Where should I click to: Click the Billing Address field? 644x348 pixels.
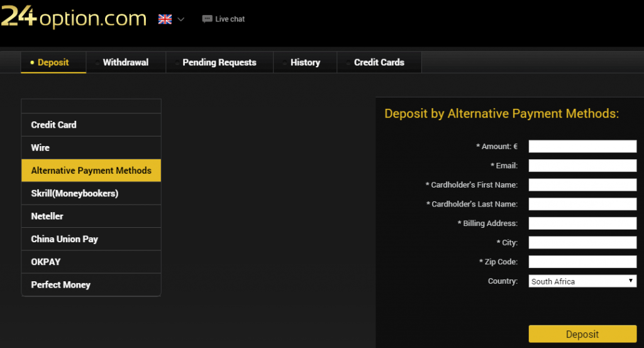click(x=582, y=223)
